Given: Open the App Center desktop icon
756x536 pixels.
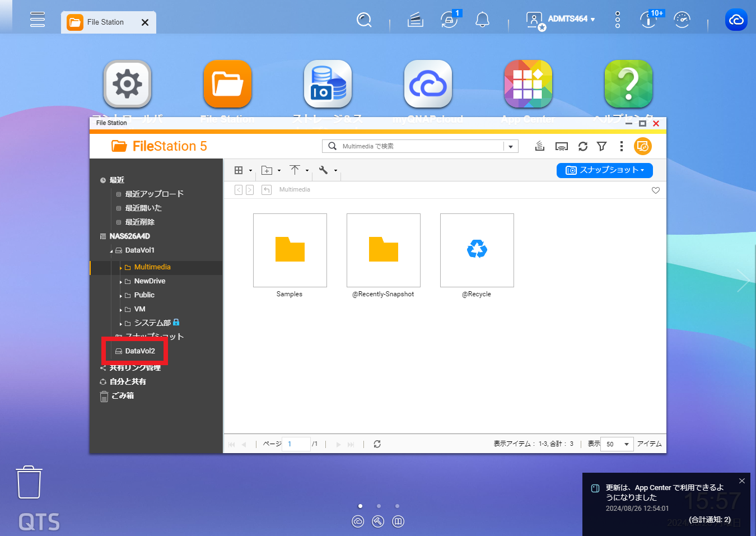Looking at the screenshot, I should click(528, 84).
